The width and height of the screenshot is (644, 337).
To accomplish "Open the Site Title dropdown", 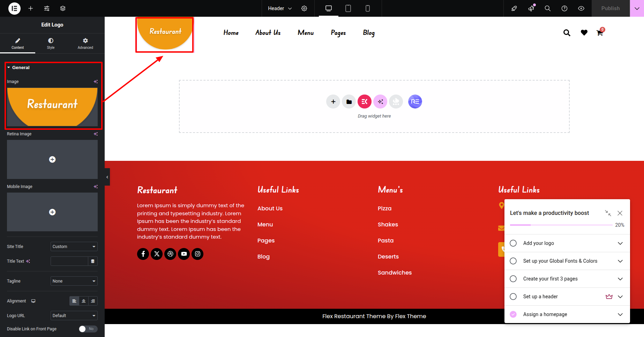I will coord(74,247).
